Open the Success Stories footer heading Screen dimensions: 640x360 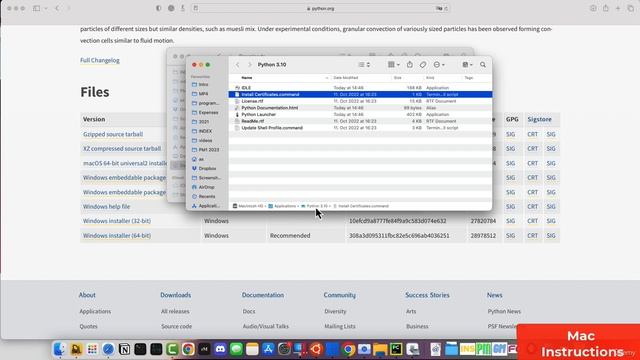[427, 295]
